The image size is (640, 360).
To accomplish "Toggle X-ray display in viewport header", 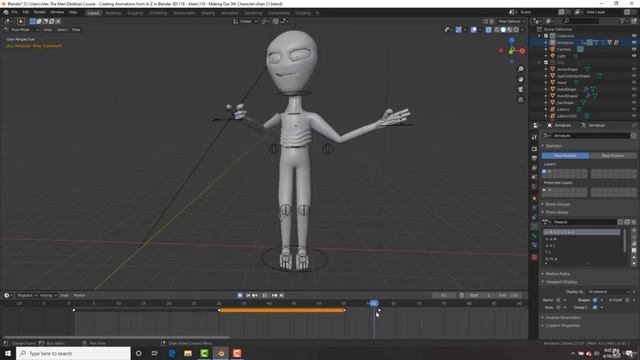I will [x=488, y=30].
